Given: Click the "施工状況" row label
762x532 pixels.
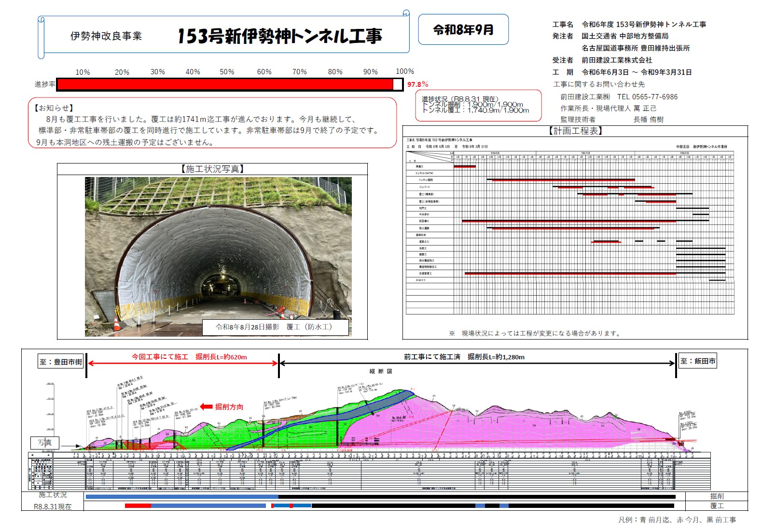Looking at the screenshot, I should 53,495.
